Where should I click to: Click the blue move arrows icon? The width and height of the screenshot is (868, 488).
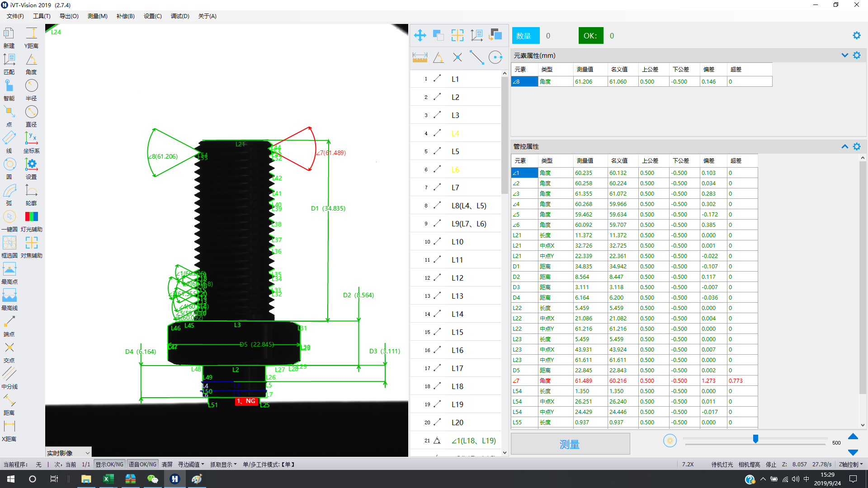[420, 35]
